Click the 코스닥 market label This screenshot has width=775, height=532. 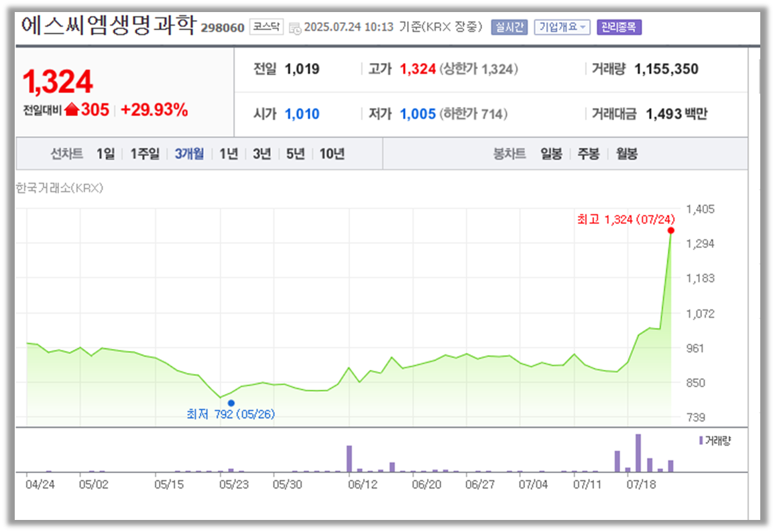pyautogui.click(x=266, y=26)
